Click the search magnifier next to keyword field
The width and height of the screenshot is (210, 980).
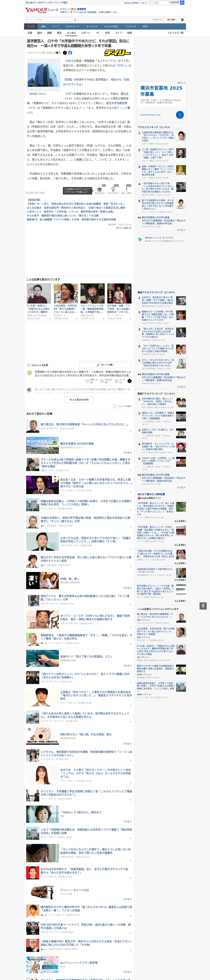click(75, 20)
